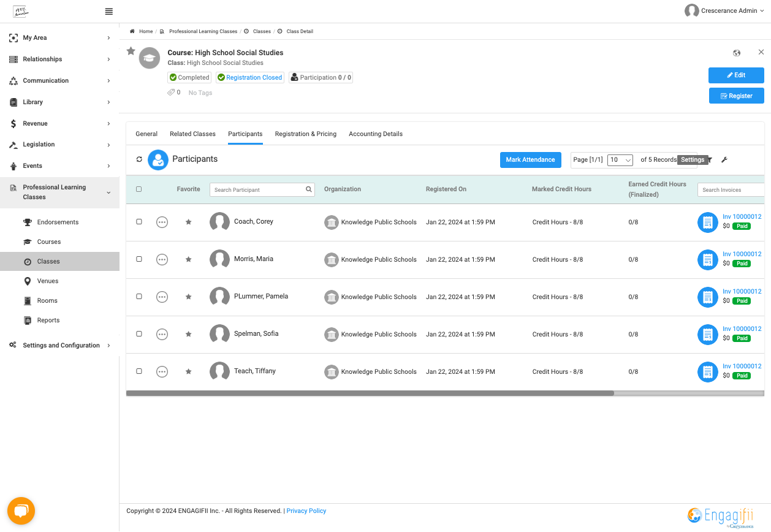The width and height of the screenshot is (771, 532).
Task: Click the favorite star beside the course title
Action: click(131, 51)
